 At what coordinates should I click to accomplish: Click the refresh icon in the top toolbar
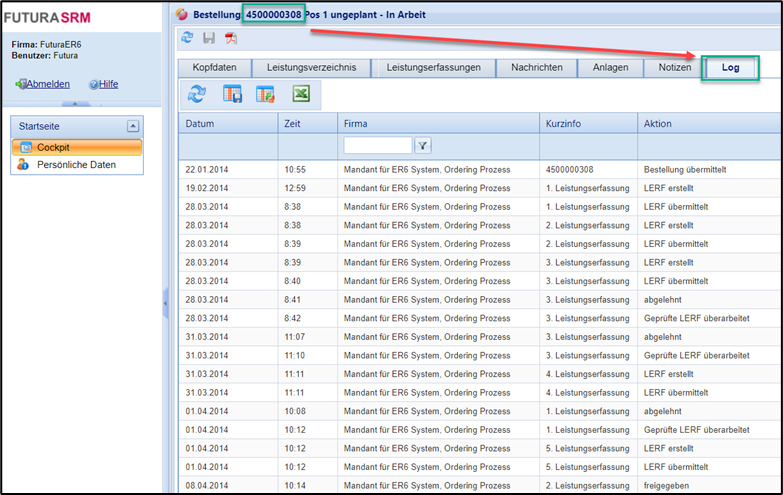point(187,38)
